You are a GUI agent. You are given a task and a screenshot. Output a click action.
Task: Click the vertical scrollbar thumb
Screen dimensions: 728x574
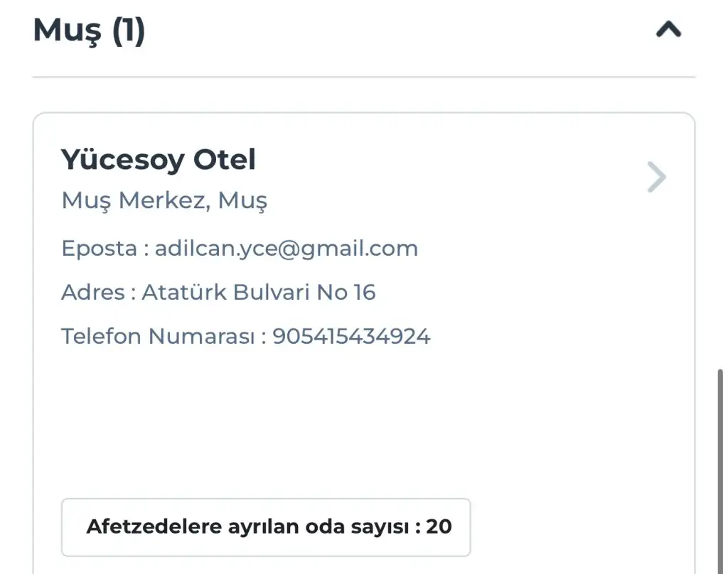point(721,469)
